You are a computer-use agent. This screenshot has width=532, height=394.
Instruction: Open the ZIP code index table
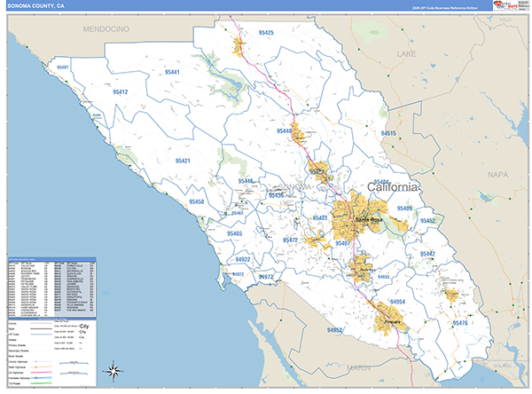(51, 288)
